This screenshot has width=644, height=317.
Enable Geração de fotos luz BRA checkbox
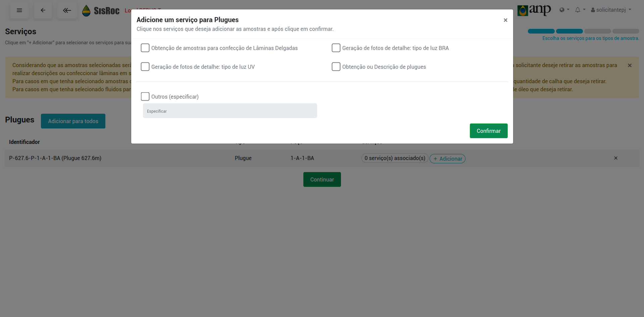tap(336, 48)
